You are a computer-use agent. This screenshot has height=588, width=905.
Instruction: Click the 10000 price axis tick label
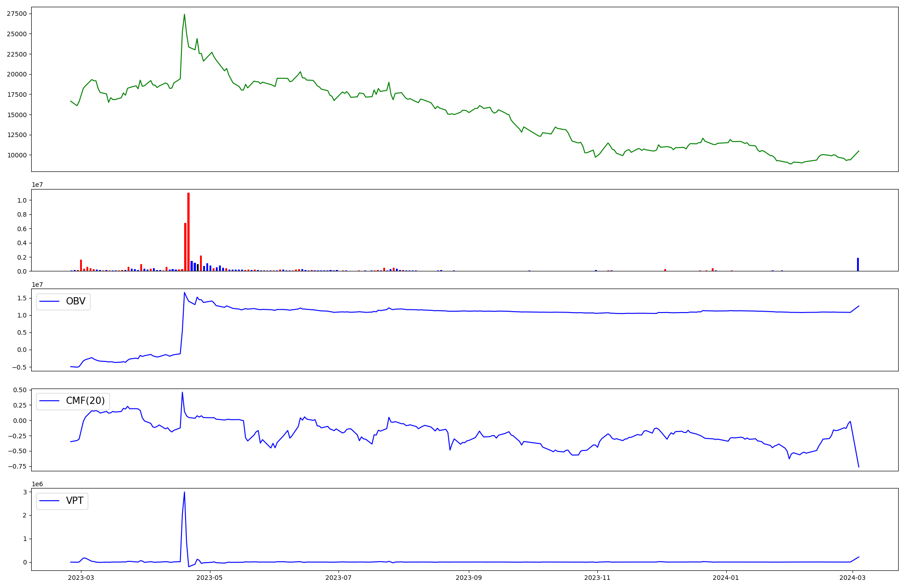click(17, 155)
